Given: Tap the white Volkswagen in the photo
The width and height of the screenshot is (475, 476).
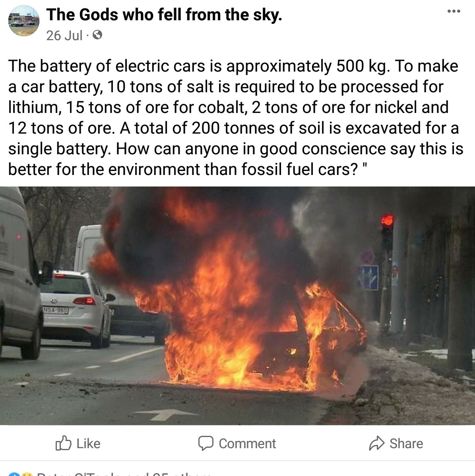Looking at the screenshot, I should click(75, 309).
